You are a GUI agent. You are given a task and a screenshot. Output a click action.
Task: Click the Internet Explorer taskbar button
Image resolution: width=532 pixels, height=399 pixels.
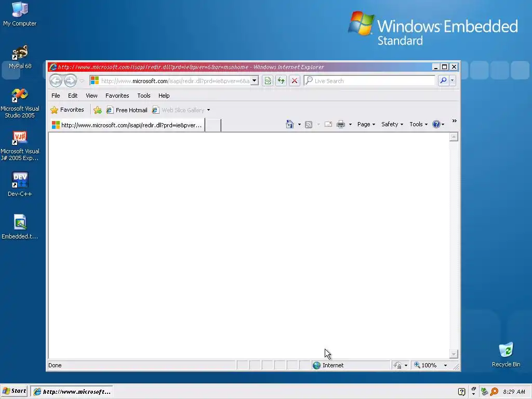click(x=72, y=392)
